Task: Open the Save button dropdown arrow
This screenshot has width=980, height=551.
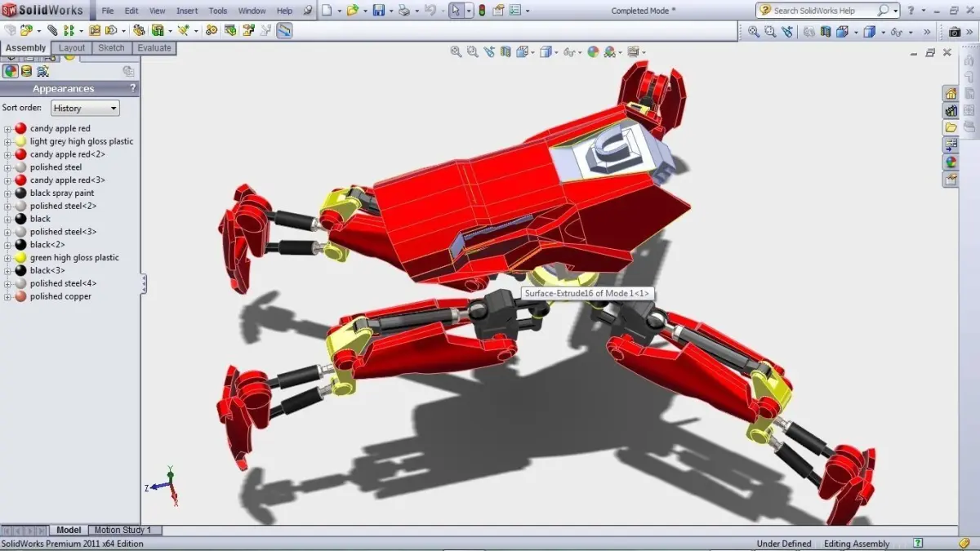Action: click(390, 11)
